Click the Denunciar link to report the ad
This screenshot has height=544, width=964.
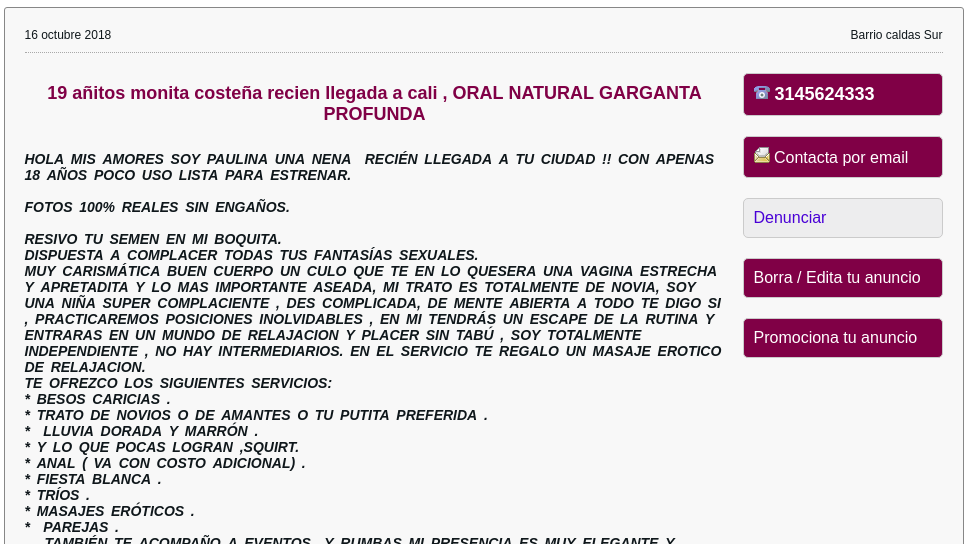790,218
